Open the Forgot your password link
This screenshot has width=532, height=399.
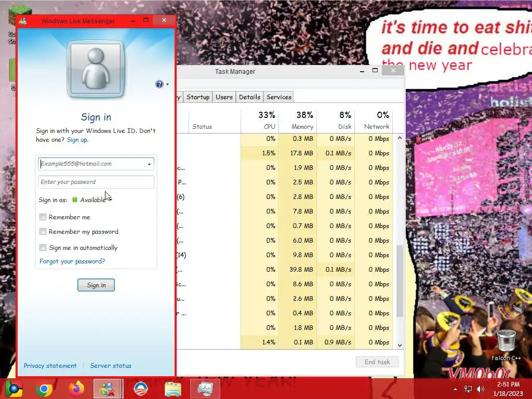tap(72, 261)
